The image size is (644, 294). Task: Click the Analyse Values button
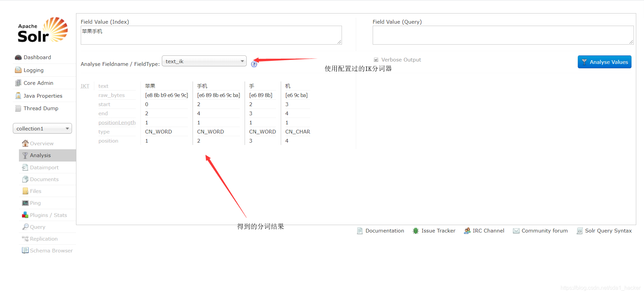point(604,62)
